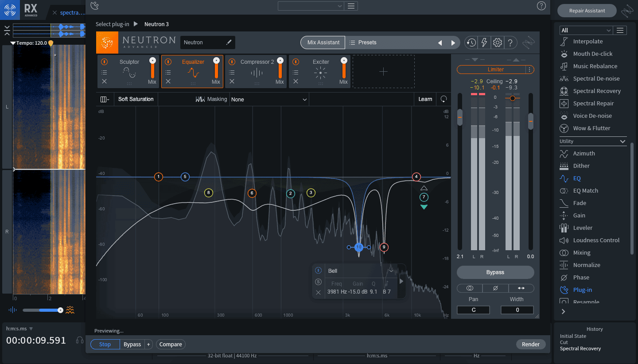Screen dimensions: 638x364
Task: Select the Normalize utility icon
Action: [564, 265]
